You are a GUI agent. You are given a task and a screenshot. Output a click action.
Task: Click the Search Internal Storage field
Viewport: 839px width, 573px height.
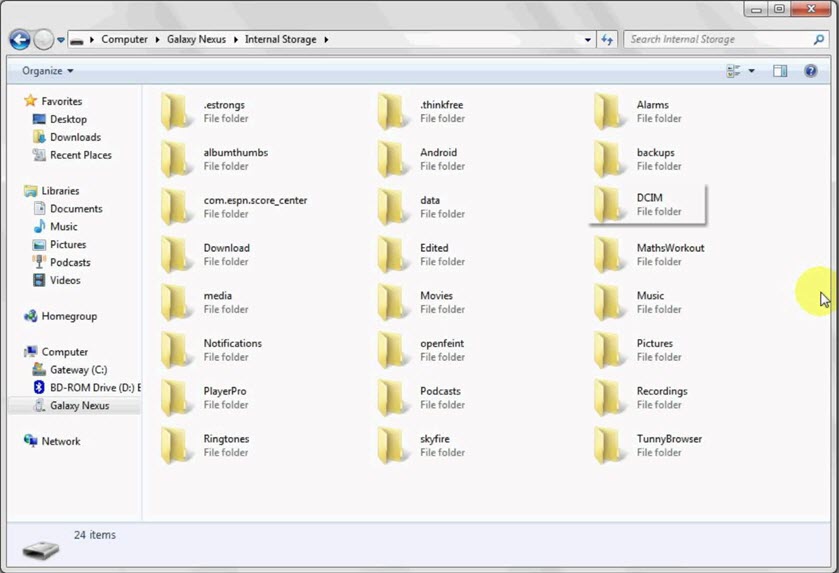click(720, 40)
